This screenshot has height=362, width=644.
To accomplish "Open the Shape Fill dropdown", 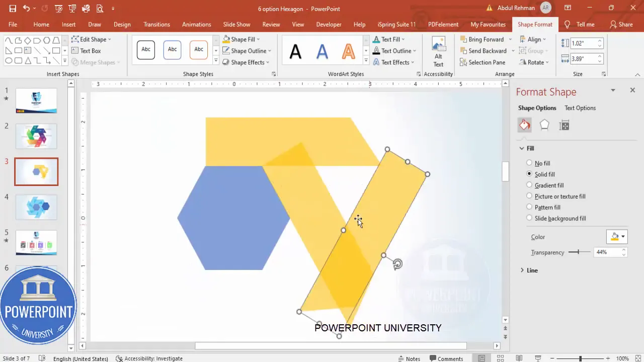I will click(x=242, y=39).
